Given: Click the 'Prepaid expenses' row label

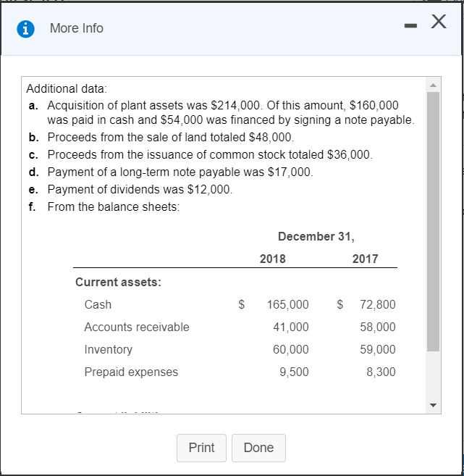Looking at the screenshot, I should click(x=131, y=372).
